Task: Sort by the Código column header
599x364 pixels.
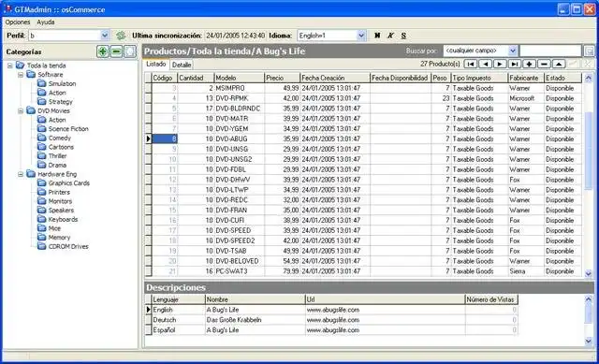Action: (165, 78)
